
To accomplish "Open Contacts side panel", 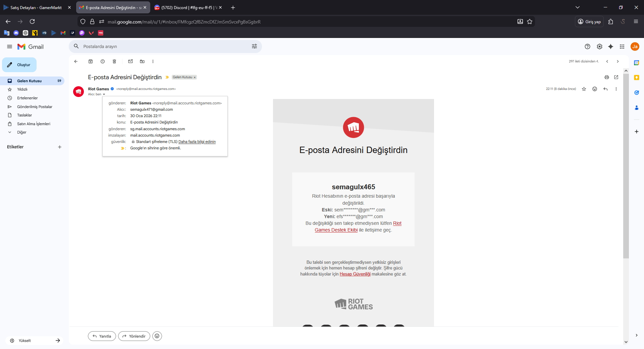I will (x=637, y=108).
